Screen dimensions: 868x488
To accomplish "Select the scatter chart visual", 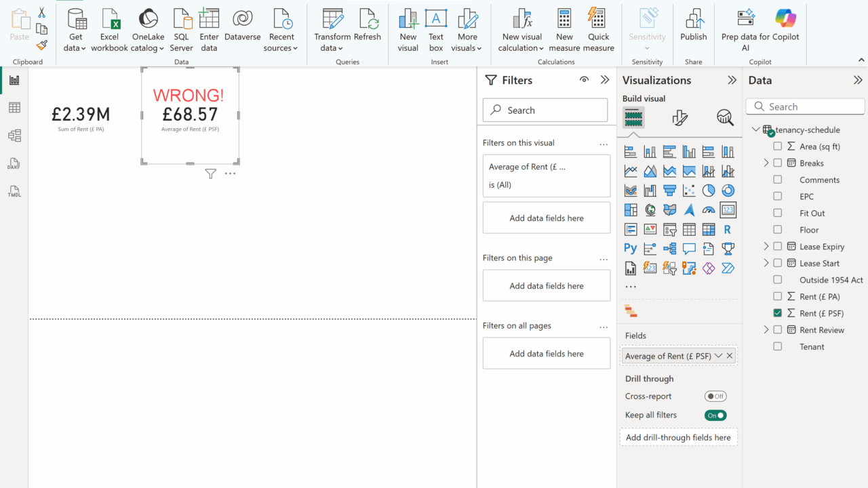I will [689, 190].
